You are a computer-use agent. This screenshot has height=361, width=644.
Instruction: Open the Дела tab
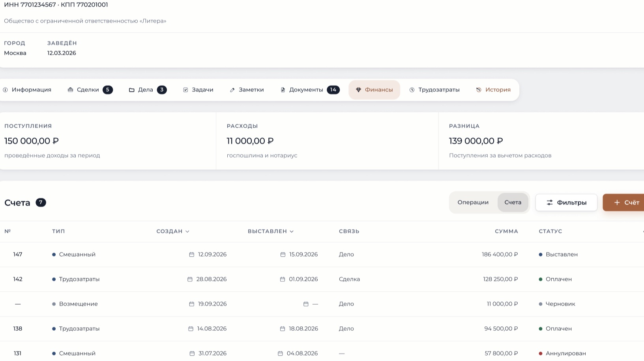point(148,90)
